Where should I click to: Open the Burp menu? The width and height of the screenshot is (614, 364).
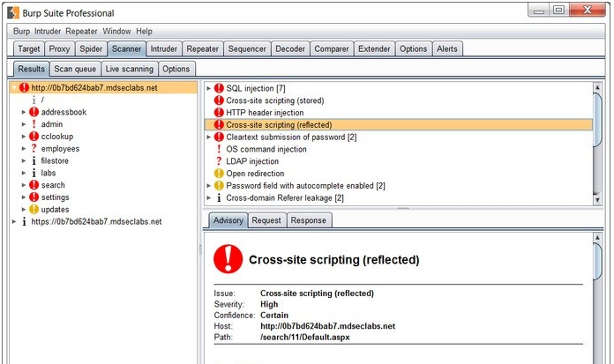21,32
